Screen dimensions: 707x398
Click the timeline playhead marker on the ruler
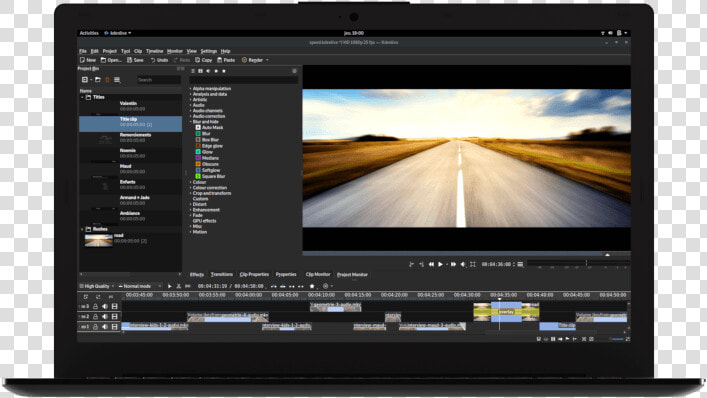coord(500,299)
